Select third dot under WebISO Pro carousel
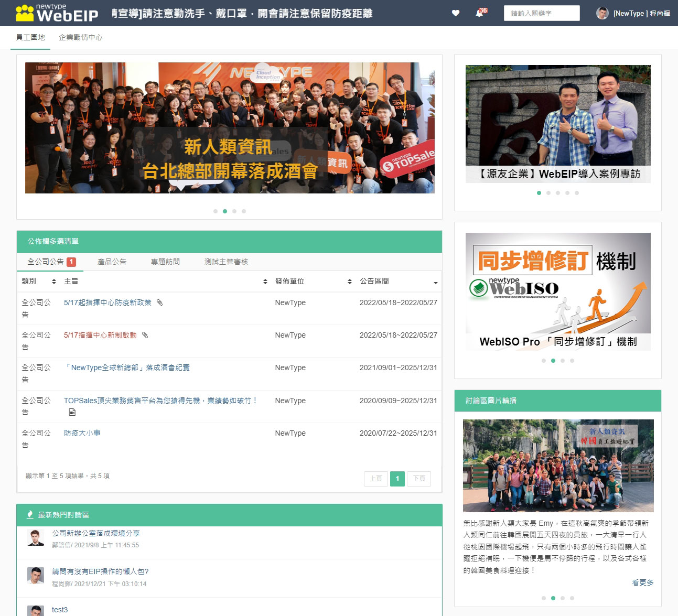This screenshot has height=616, width=678. coord(563,361)
